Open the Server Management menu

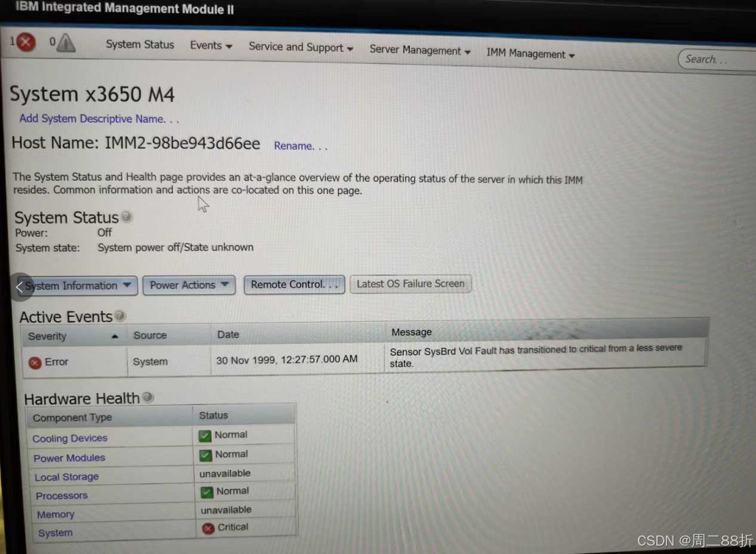pyautogui.click(x=420, y=51)
